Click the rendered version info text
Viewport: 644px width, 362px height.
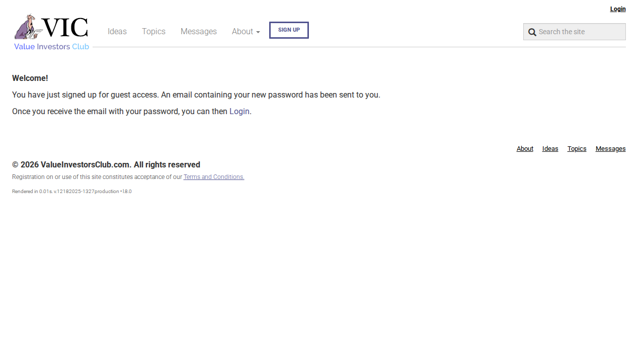(72, 192)
